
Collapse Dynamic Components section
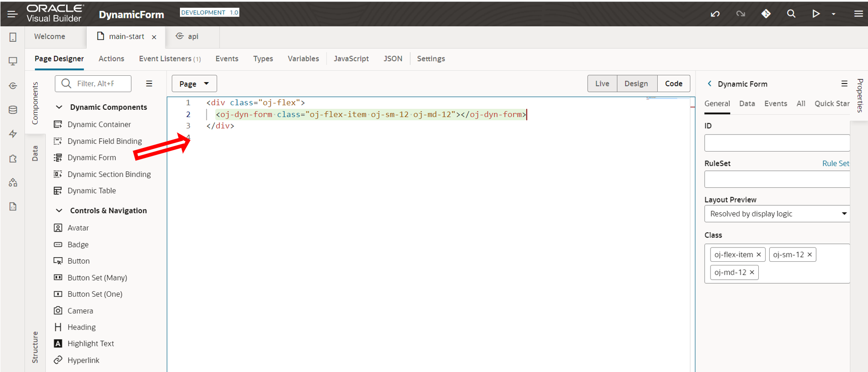[59, 107]
